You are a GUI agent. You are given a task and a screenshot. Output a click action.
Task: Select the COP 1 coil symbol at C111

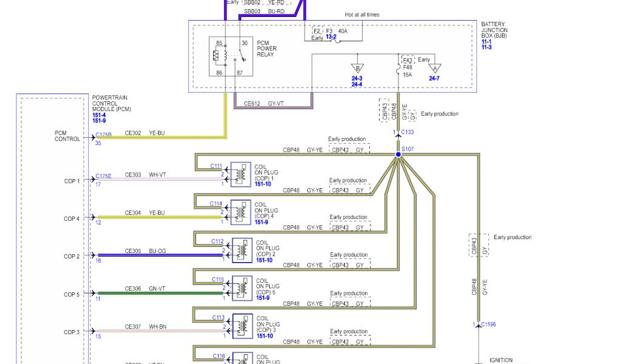tap(241, 175)
